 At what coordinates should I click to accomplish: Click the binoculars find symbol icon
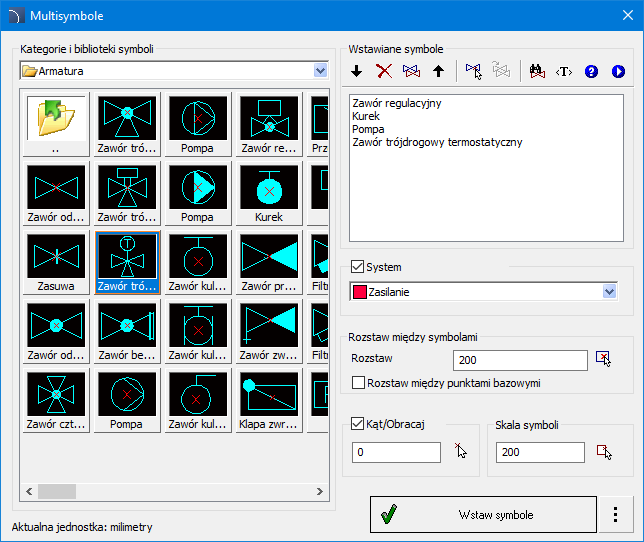(536, 71)
